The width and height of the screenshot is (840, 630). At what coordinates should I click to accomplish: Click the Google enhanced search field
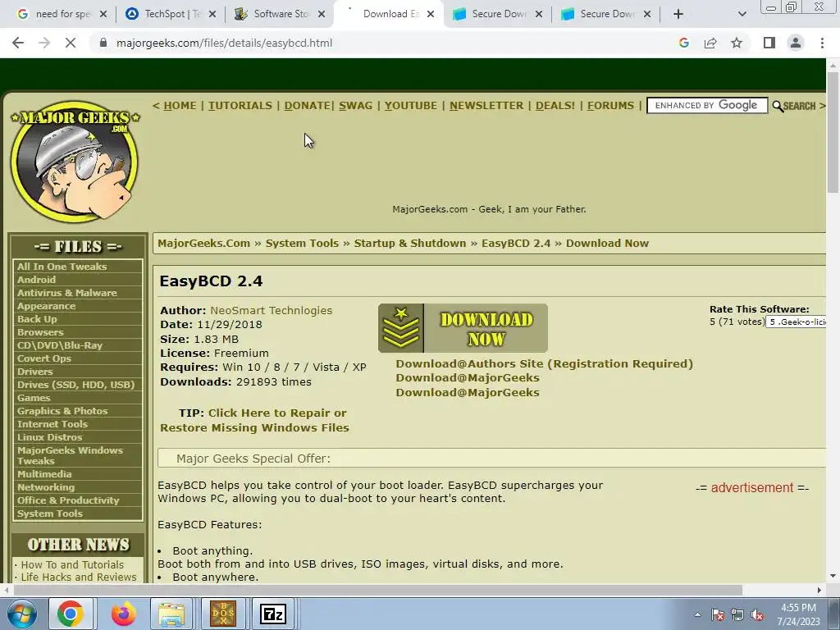[x=707, y=106]
